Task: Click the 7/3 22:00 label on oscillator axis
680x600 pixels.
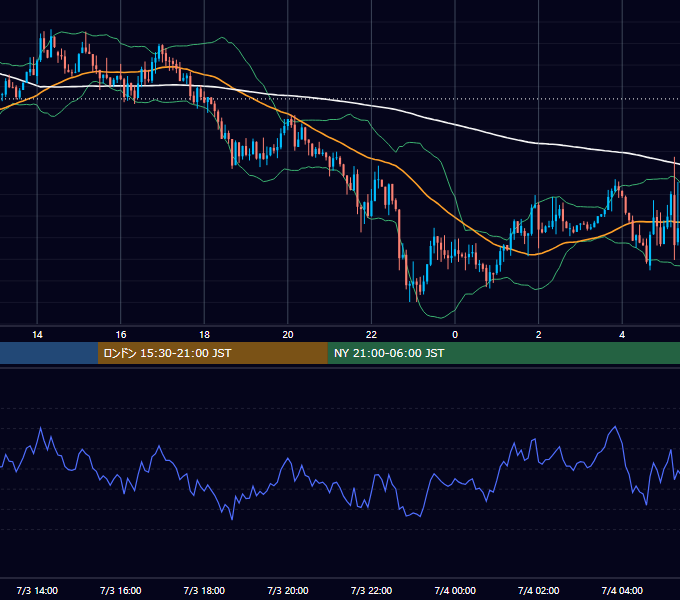Action: 371,590
